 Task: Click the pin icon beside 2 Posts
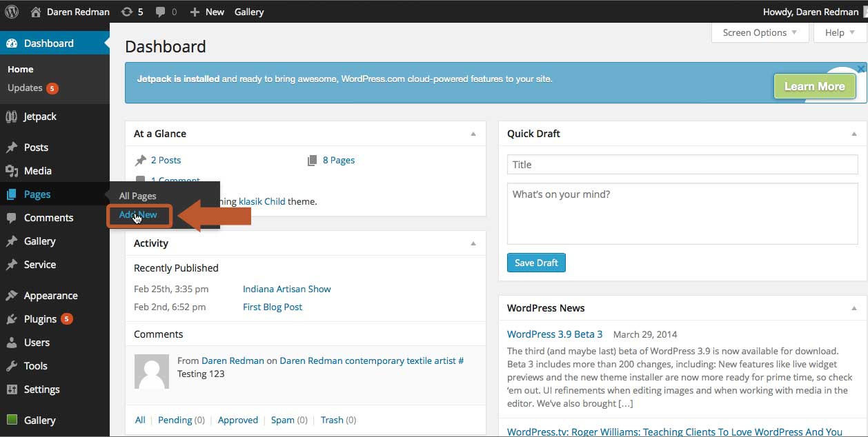click(141, 160)
